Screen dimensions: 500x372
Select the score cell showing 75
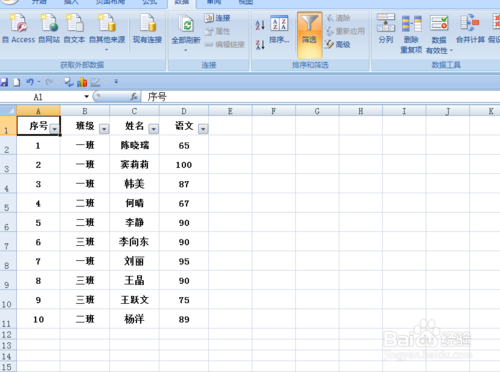click(184, 300)
